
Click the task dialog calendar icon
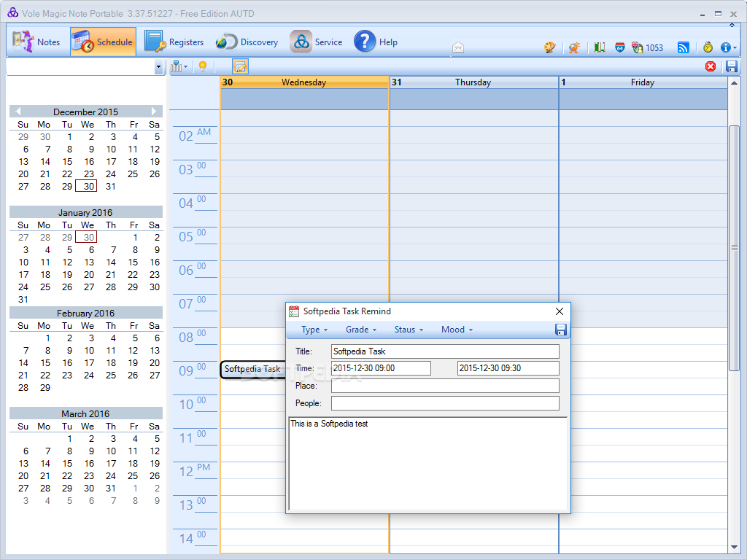coord(294,311)
